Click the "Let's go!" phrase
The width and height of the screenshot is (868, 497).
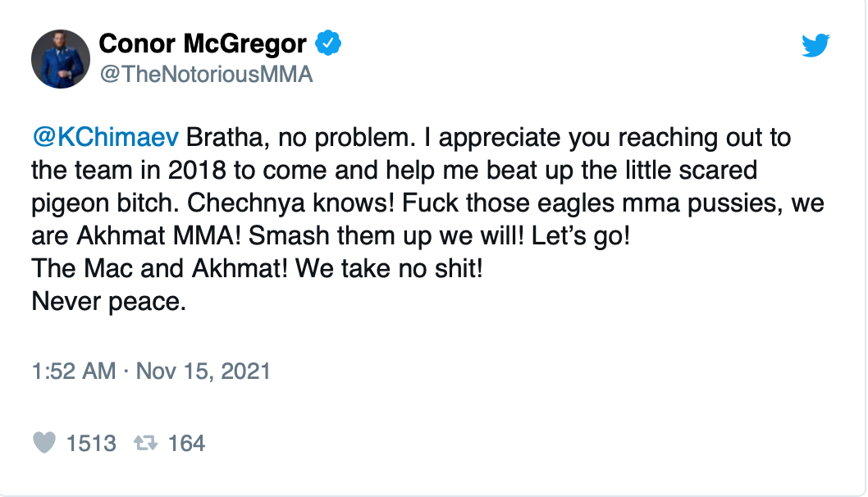[581, 235]
